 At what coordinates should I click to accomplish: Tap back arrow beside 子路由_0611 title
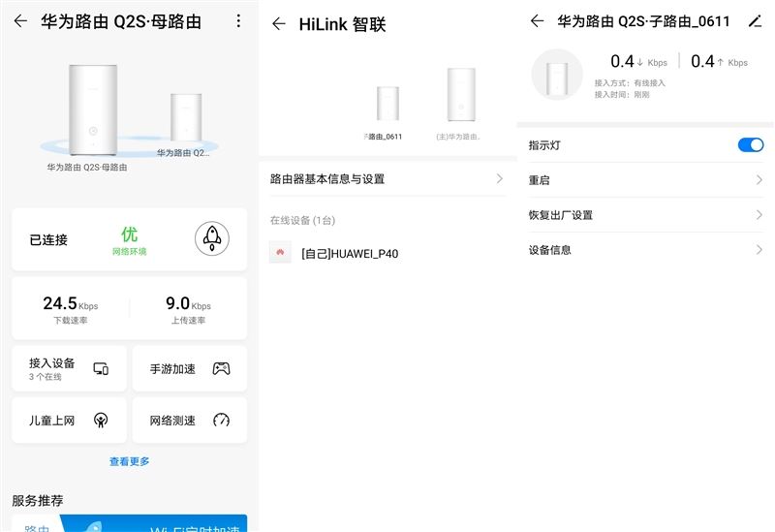coord(537,21)
